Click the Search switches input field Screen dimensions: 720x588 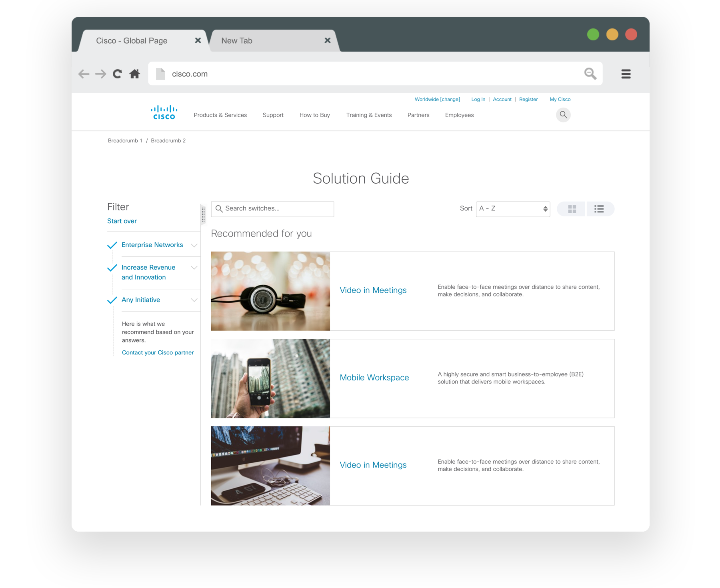coord(276,209)
